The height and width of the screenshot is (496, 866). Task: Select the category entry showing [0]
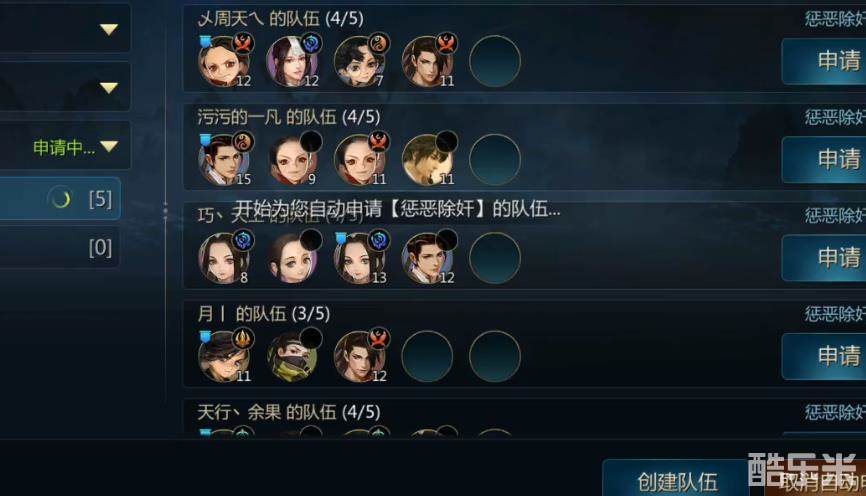(60, 247)
